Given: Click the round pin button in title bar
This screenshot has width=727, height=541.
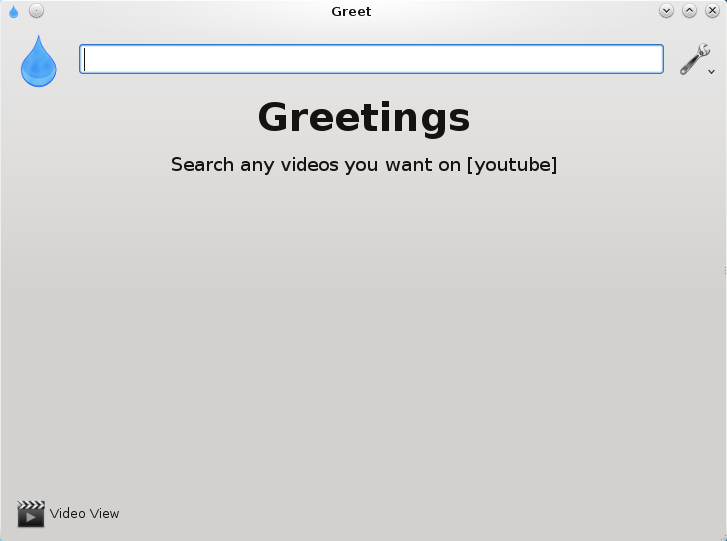Looking at the screenshot, I should pos(36,11).
